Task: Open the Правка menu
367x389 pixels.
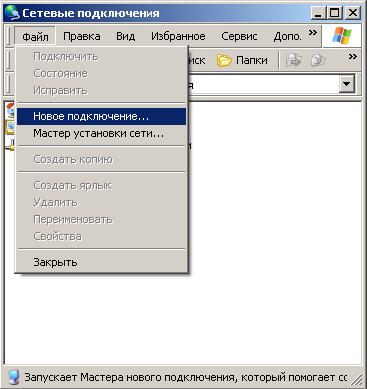Action: [x=82, y=36]
